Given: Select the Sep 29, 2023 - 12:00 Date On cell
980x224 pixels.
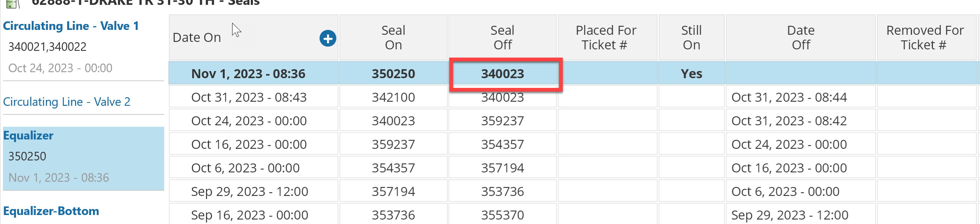Looking at the screenshot, I should [249, 191].
